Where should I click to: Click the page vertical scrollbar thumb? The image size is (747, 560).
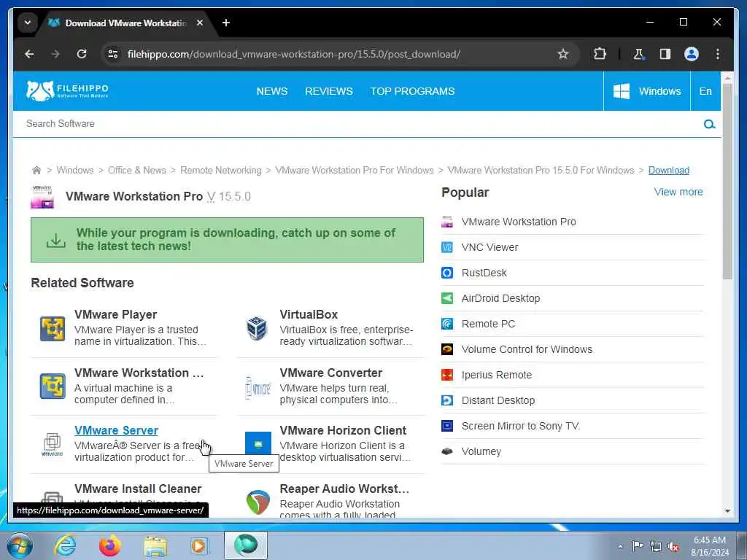[x=727, y=181]
